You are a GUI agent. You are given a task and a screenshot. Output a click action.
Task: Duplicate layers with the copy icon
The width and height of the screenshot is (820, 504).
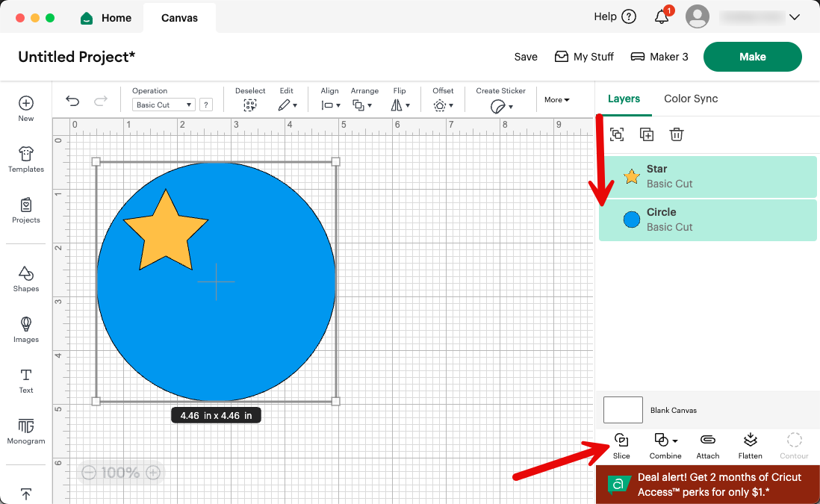point(647,134)
